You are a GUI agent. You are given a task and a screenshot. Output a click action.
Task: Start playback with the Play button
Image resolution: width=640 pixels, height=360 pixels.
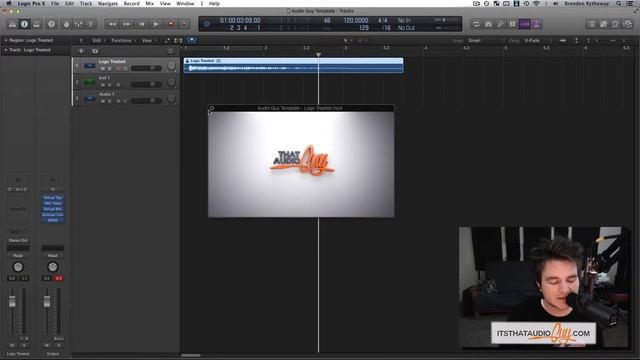(x=156, y=24)
